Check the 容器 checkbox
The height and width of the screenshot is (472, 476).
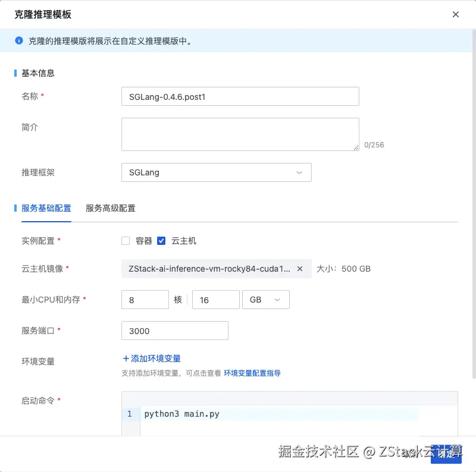[126, 241]
